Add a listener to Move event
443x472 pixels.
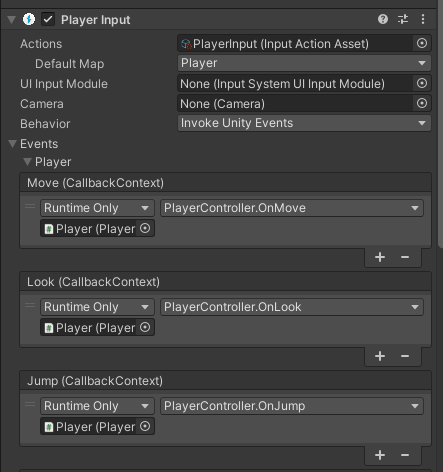pyautogui.click(x=380, y=257)
